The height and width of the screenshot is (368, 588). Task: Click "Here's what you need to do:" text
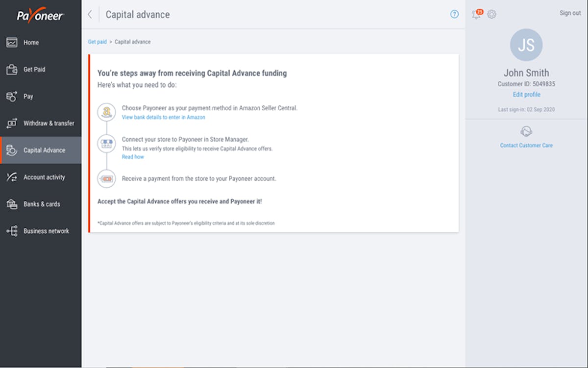pos(137,85)
